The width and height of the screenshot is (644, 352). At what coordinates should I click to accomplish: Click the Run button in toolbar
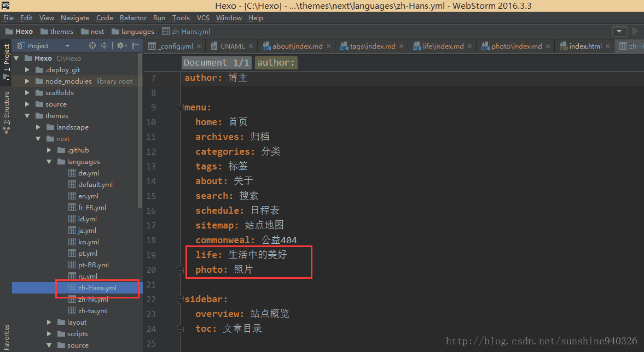(635, 31)
